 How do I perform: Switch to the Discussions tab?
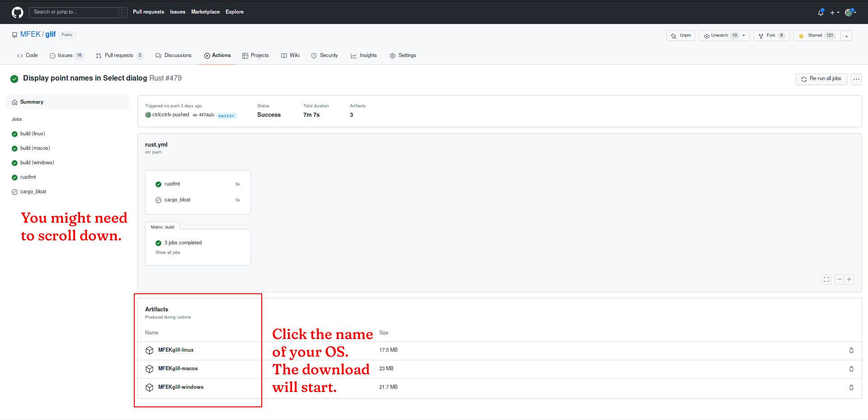pyautogui.click(x=174, y=55)
